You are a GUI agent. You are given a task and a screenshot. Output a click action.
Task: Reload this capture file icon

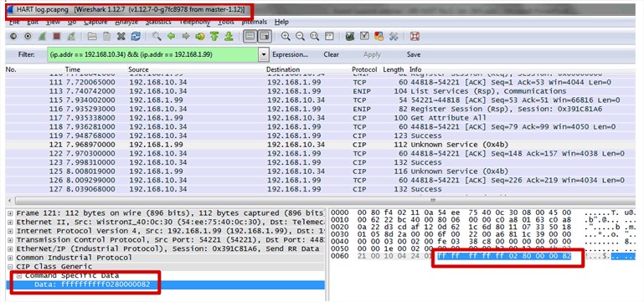pos(136,37)
